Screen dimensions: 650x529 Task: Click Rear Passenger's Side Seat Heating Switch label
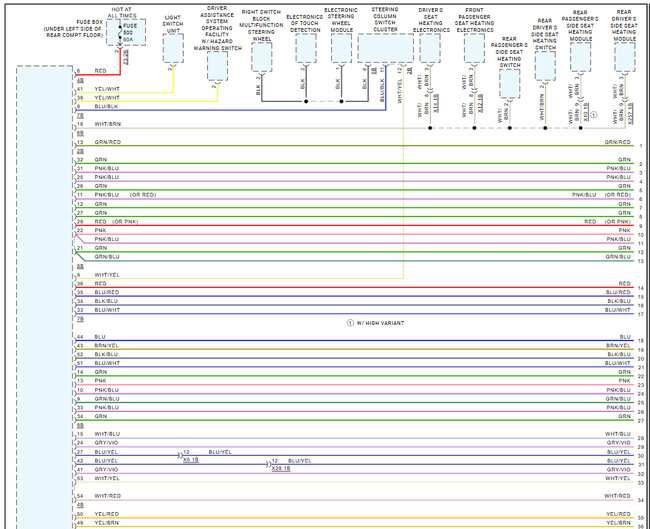coord(509,52)
